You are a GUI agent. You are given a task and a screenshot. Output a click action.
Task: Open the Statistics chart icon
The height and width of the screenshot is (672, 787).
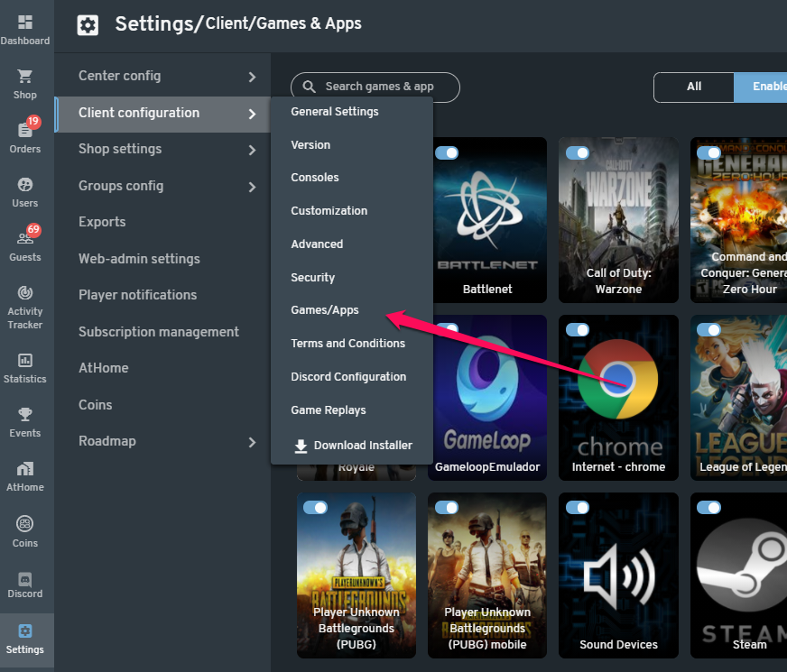25,360
